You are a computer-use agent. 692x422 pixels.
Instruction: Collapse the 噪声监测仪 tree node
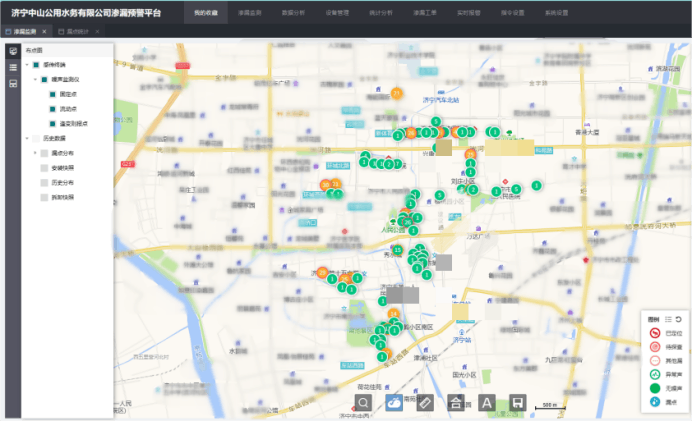point(35,78)
